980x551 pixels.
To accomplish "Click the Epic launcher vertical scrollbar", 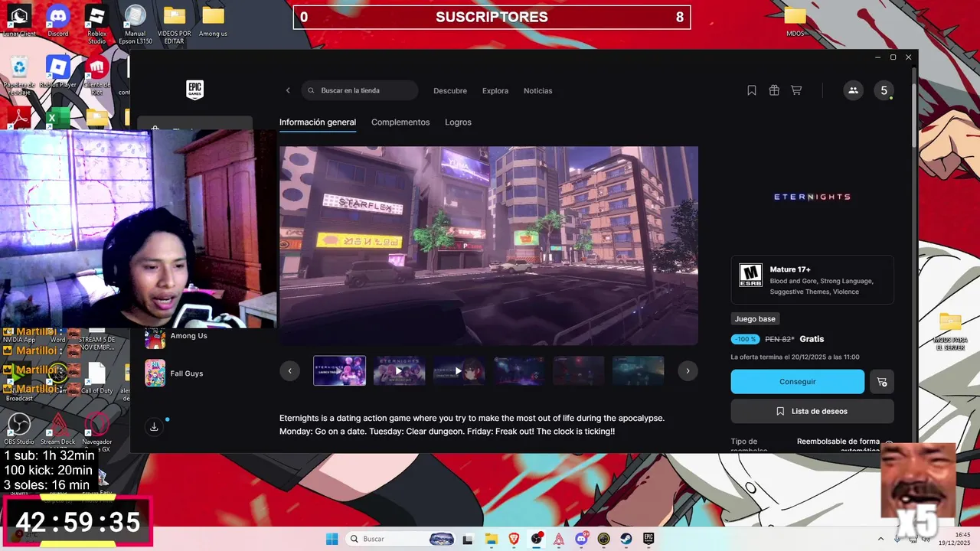I will pyautogui.click(x=913, y=107).
